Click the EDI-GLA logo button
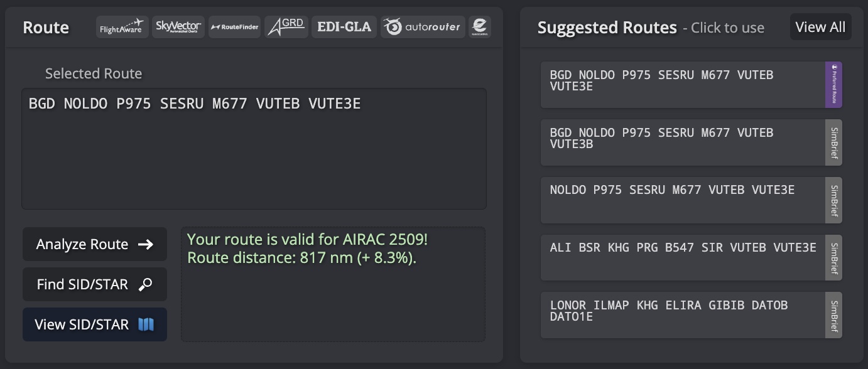The height and width of the screenshot is (369, 868). (x=344, y=27)
